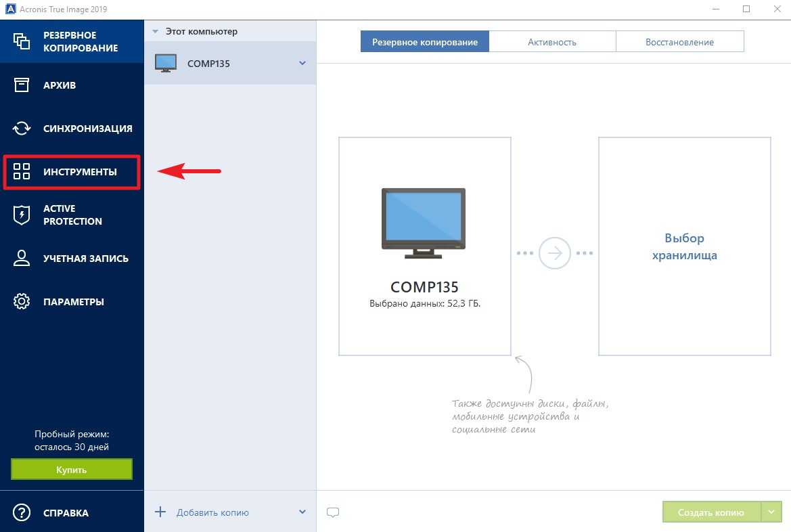Click the Архив box icon

21,85
